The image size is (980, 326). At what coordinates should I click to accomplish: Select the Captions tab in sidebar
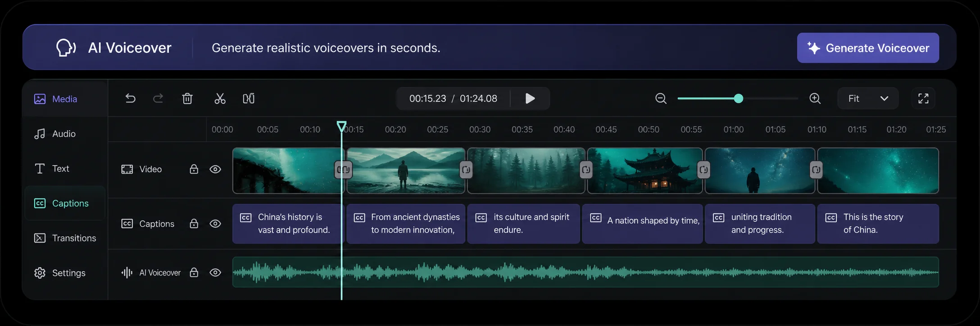tap(65, 203)
